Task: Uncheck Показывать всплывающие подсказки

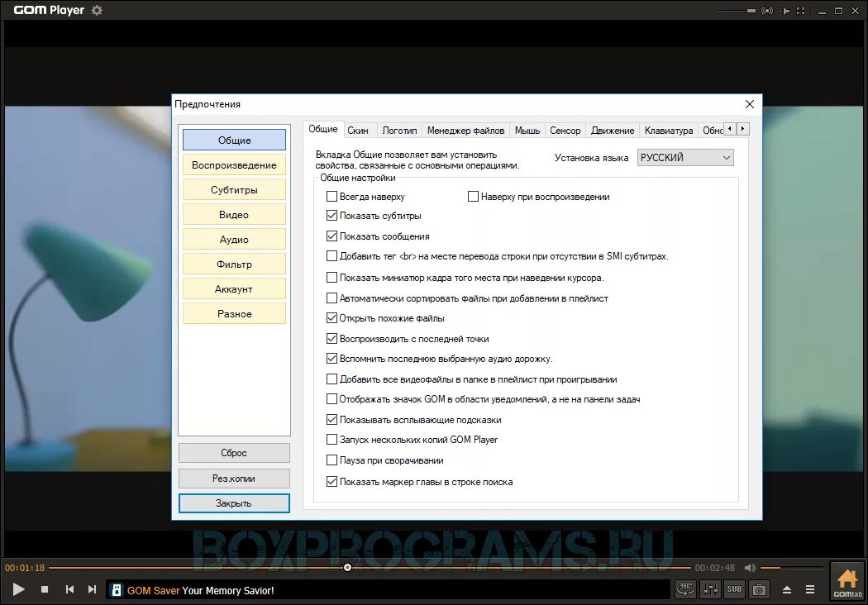Action: (x=331, y=420)
